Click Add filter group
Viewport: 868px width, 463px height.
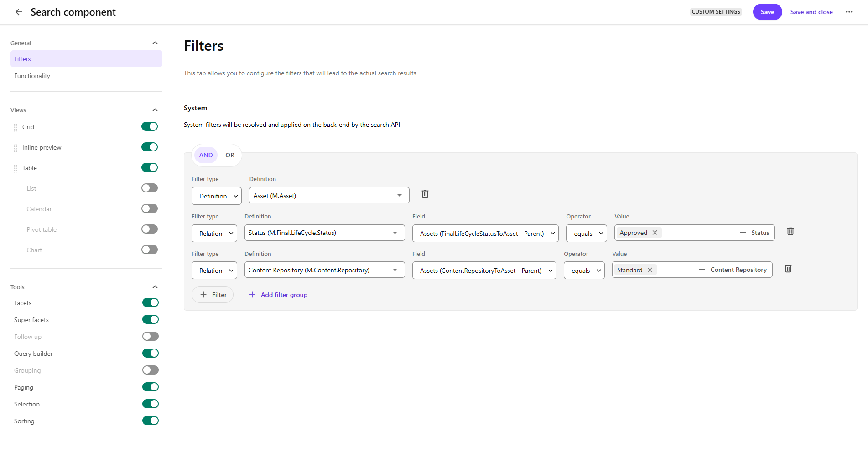[278, 295]
